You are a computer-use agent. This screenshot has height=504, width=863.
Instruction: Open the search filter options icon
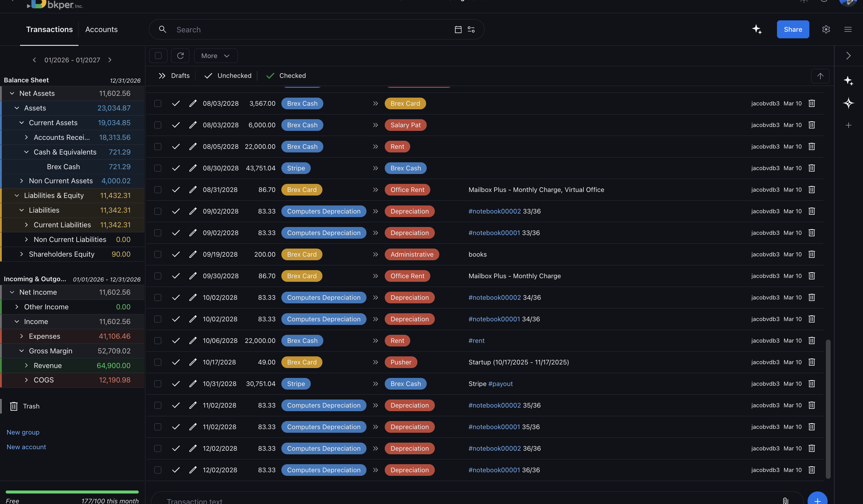coord(471,29)
